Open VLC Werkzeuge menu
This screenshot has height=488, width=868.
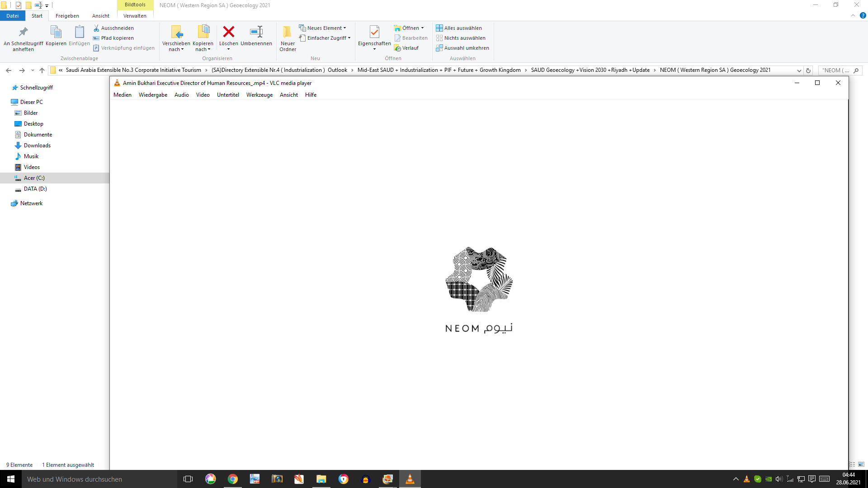tap(259, 95)
